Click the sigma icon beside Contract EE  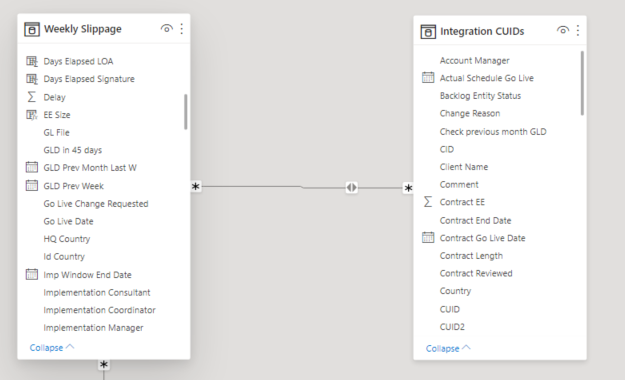(428, 202)
